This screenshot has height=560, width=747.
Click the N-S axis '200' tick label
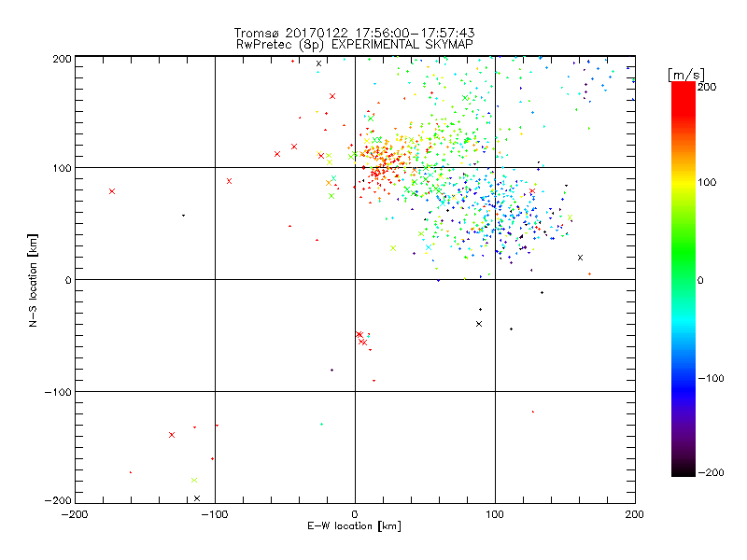(x=63, y=59)
